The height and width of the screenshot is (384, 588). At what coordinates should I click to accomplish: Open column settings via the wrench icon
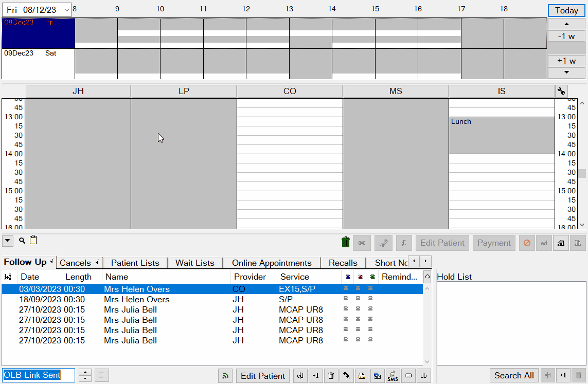pos(561,90)
